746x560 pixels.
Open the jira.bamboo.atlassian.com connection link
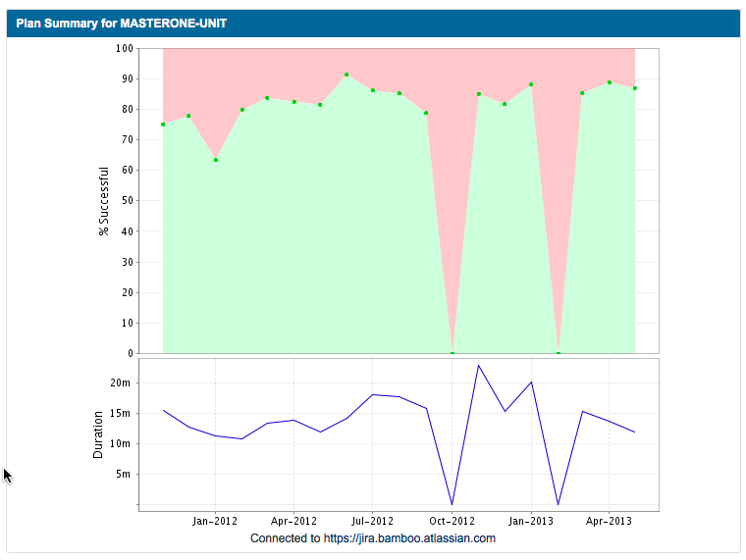[372, 538]
